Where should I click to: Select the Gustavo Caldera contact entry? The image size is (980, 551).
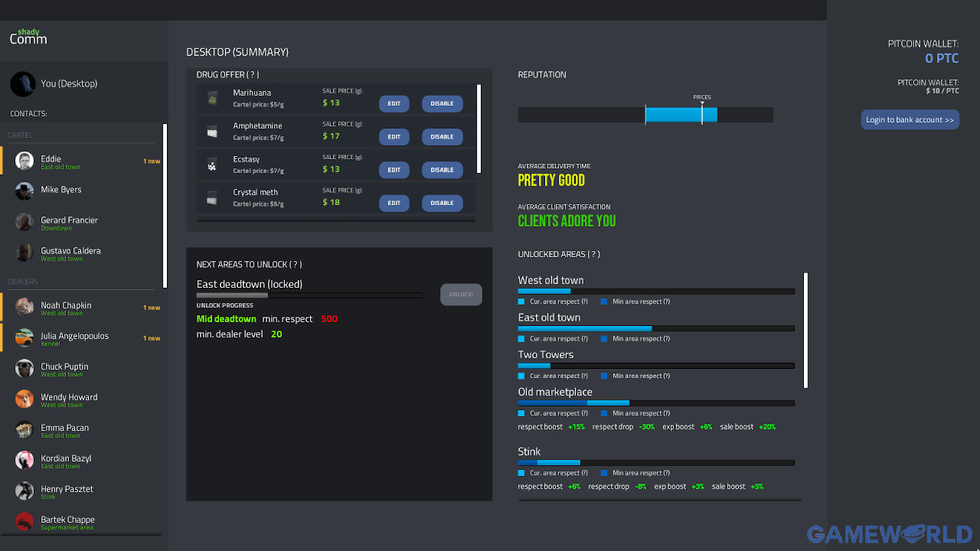[70, 252]
